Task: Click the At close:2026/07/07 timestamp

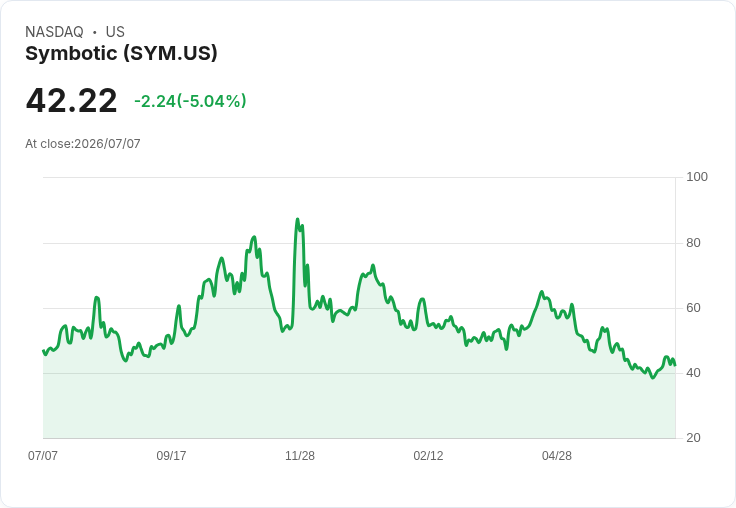Action: [x=83, y=144]
